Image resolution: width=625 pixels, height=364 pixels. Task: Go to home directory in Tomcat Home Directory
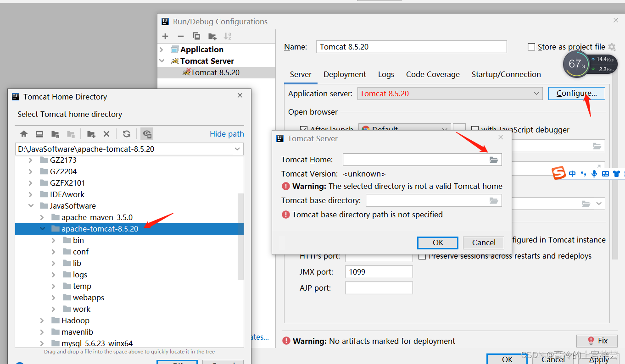pyautogui.click(x=24, y=134)
